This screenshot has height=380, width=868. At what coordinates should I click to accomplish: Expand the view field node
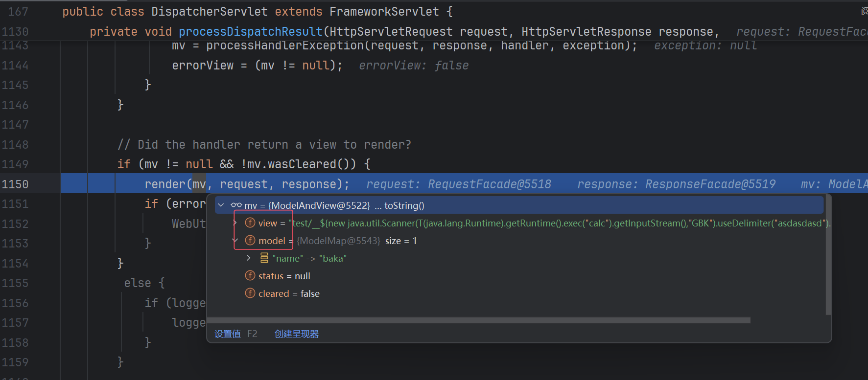pyautogui.click(x=235, y=223)
